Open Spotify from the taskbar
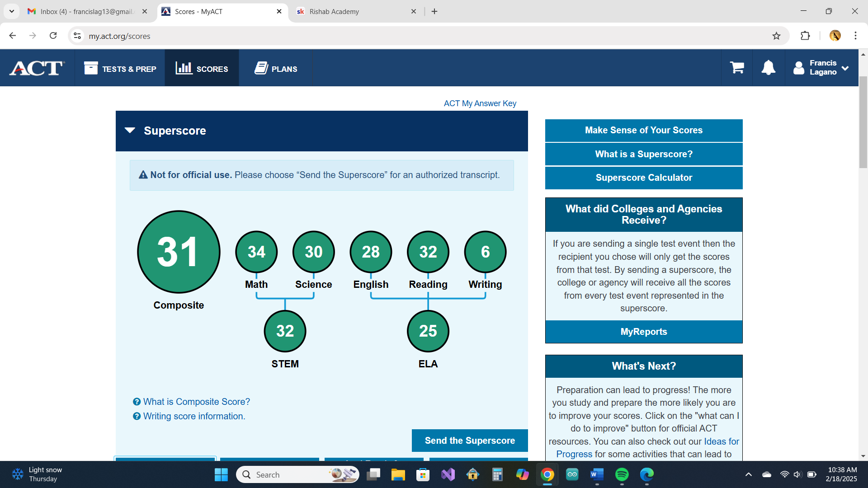This screenshot has width=868, height=488. click(x=622, y=474)
